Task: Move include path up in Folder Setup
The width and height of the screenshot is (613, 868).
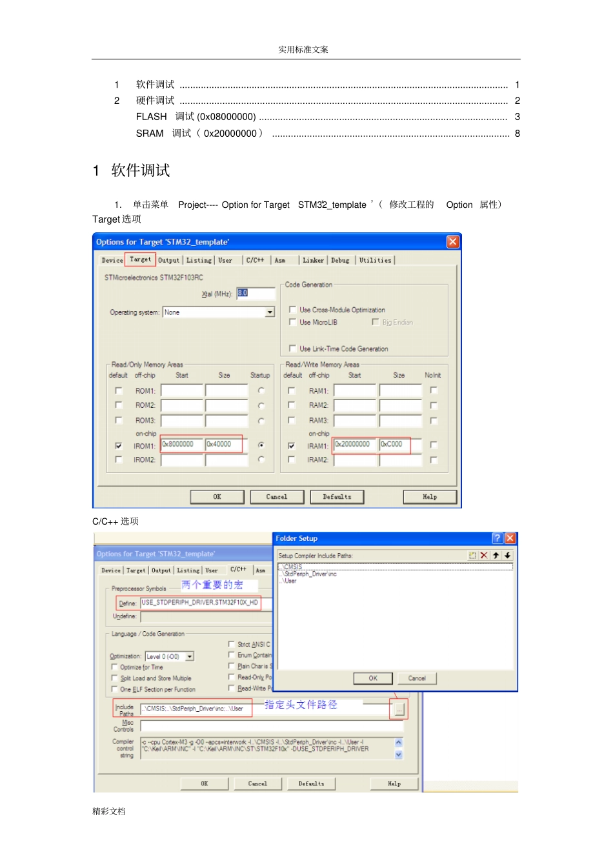Action: point(496,555)
